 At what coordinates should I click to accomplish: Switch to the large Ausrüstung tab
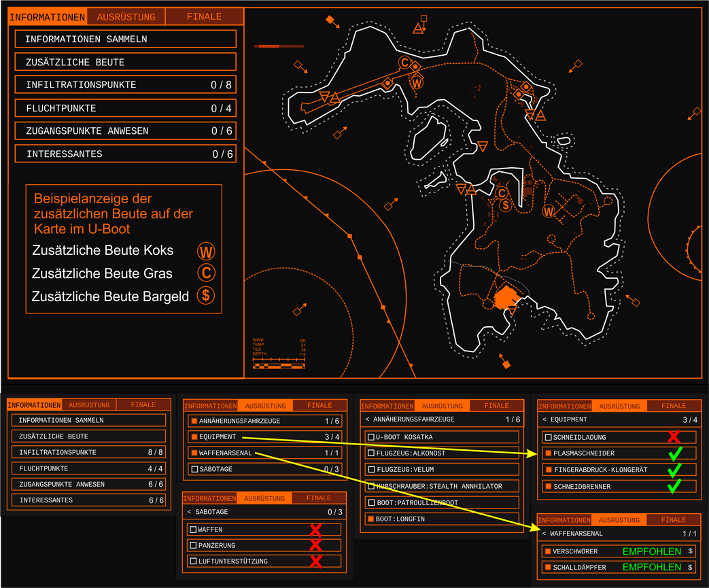[126, 17]
